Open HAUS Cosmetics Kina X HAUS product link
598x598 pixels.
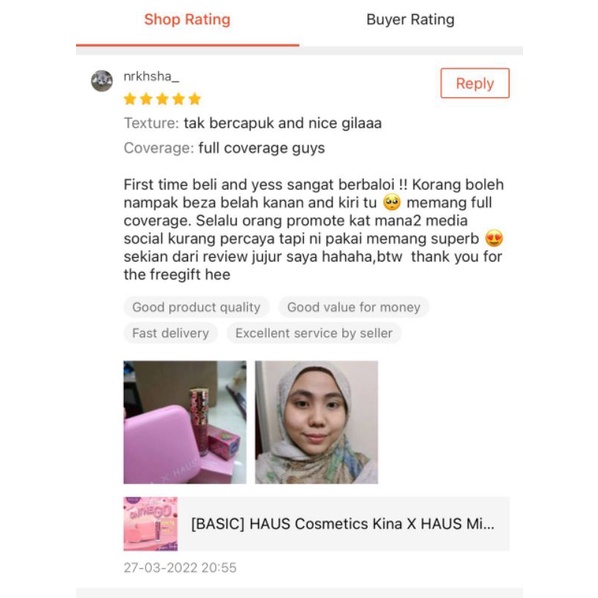tap(342, 524)
